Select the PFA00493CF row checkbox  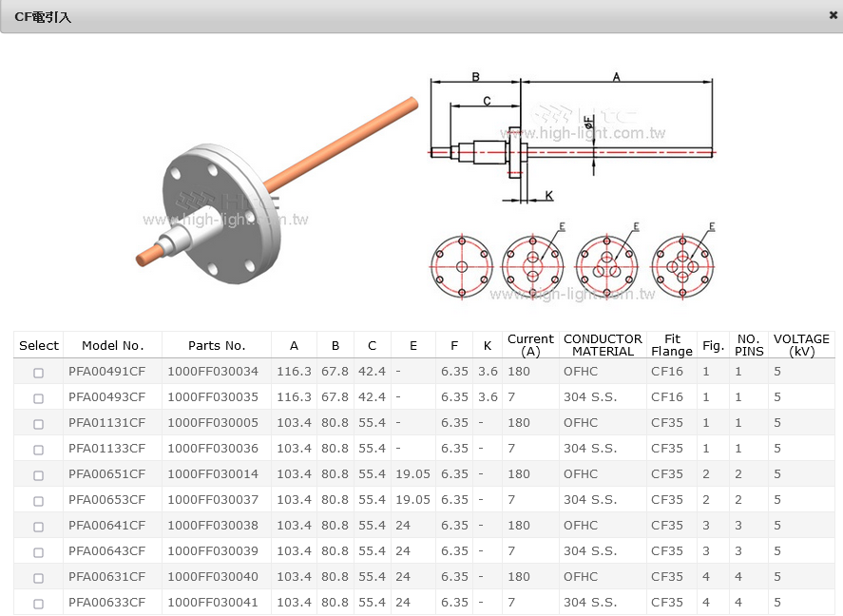(x=39, y=398)
